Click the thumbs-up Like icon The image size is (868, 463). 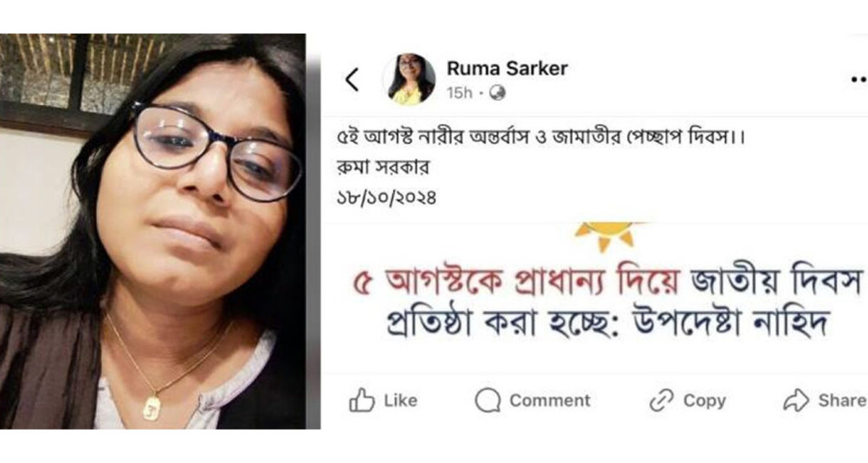pyautogui.click(x=362, y=400)
